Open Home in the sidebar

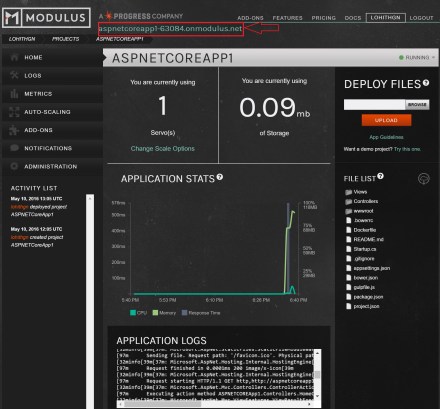pyautogui.click(x=53, y=58)
